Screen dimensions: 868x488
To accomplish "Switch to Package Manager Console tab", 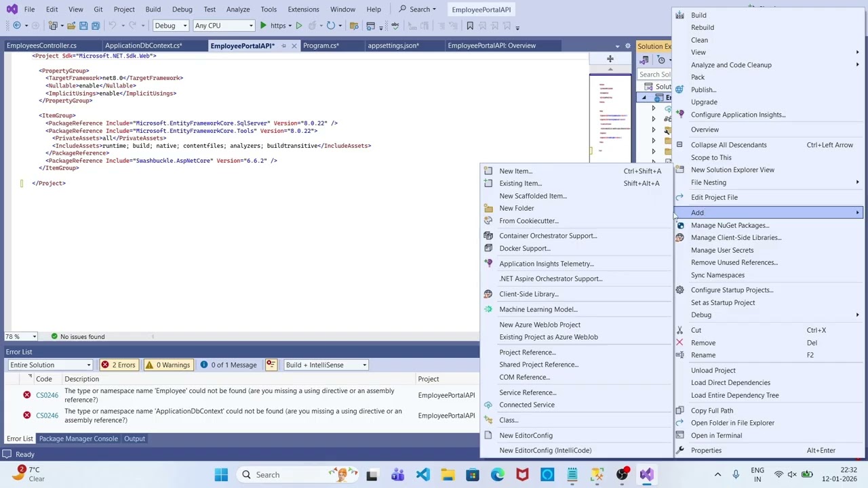I will click(x=78, y=439).
